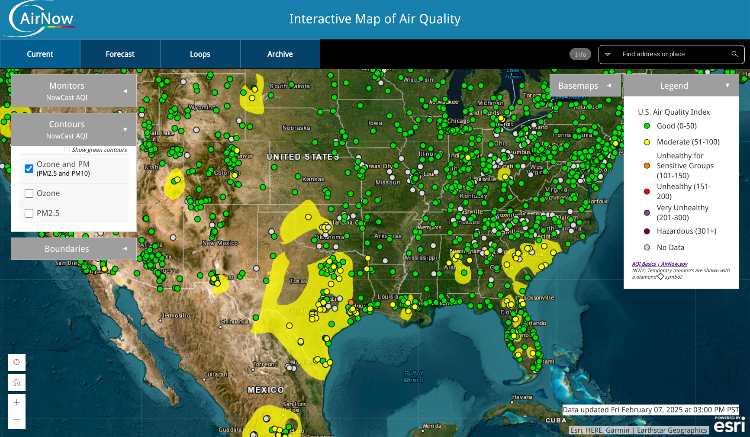
Task: Collapse the Legend panel
Action: click(x=681, y=86)
